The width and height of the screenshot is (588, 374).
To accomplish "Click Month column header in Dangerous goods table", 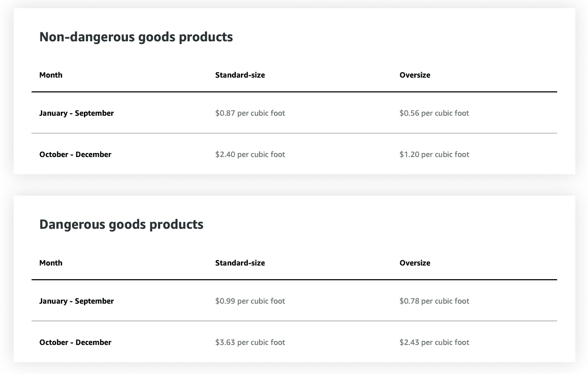I will click(x=51, y=263).
